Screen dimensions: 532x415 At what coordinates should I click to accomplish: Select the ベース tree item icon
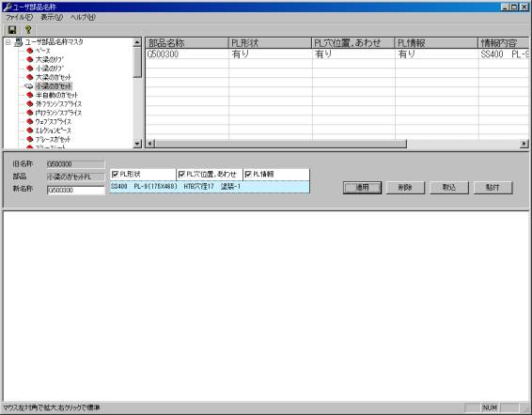point(30,51)
